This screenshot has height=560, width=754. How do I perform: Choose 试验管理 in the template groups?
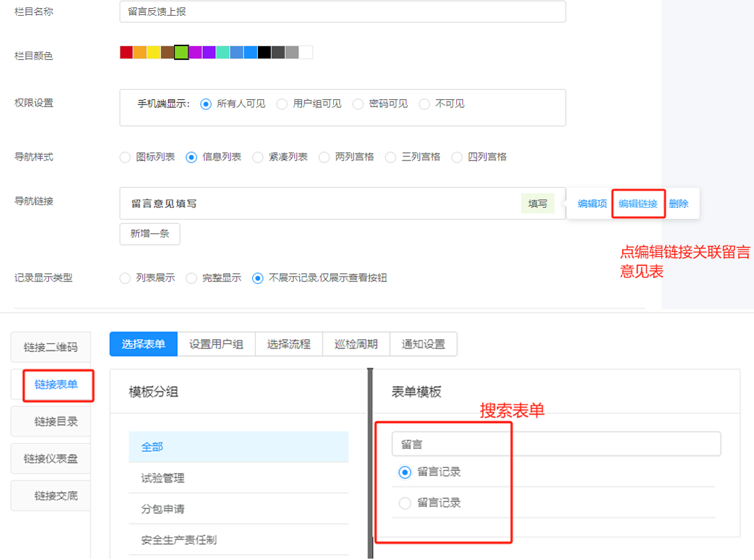pyautogui.click(x=163, y=478)
